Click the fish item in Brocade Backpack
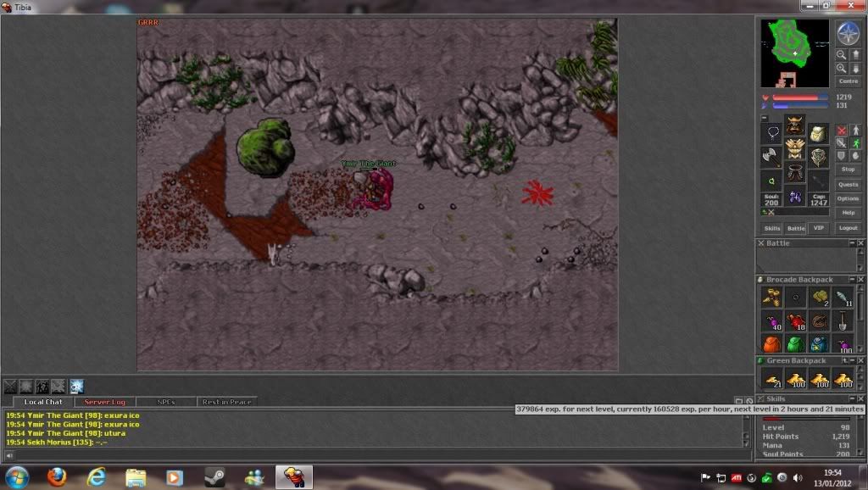The height and width of the screenshot is (490, 868). (843, 298)
